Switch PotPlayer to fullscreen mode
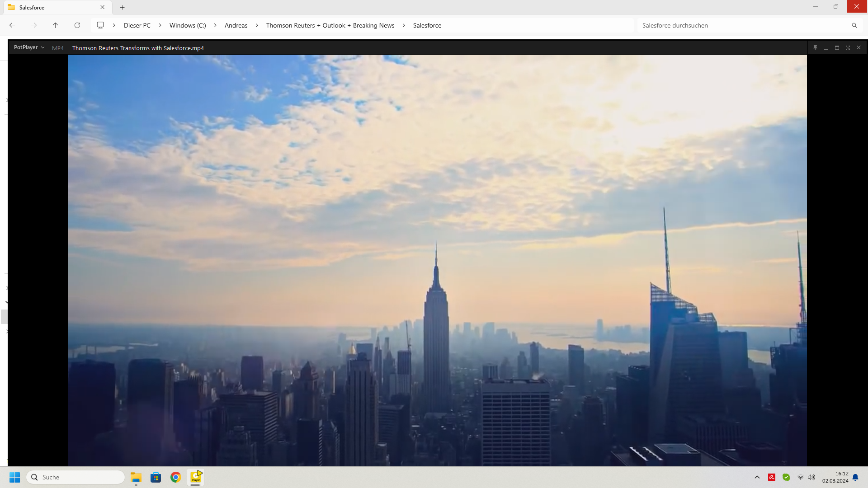 click(x=848, y=48)
